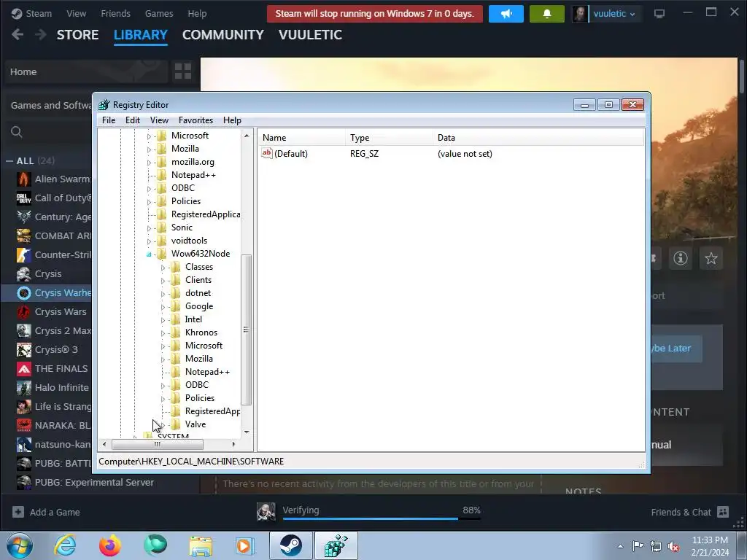Viewport: 747px width, 560px height.
Task: Click Registry tree horizontal scrollbar thumb
Action: pos(158,444)
